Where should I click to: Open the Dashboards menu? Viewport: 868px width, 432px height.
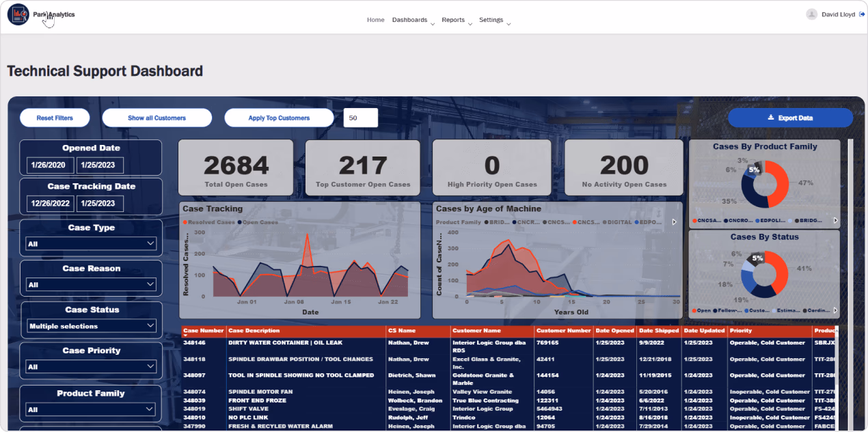(x=410, y=20)
